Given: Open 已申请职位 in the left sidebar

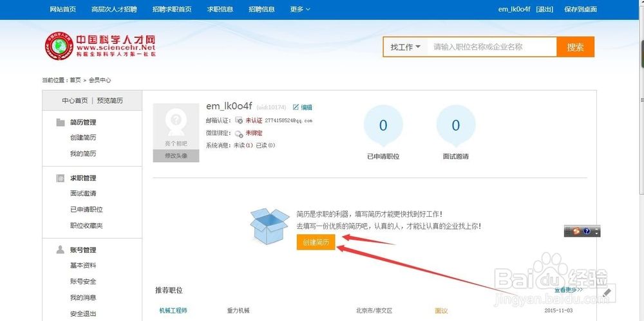Looking at the screenshot, I should (x=86, y=209).
